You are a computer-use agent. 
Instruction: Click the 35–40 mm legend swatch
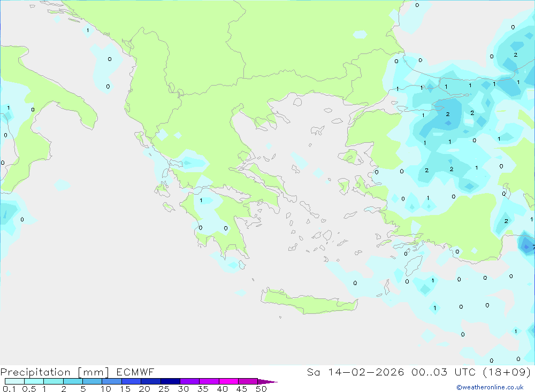pos(209,381)
